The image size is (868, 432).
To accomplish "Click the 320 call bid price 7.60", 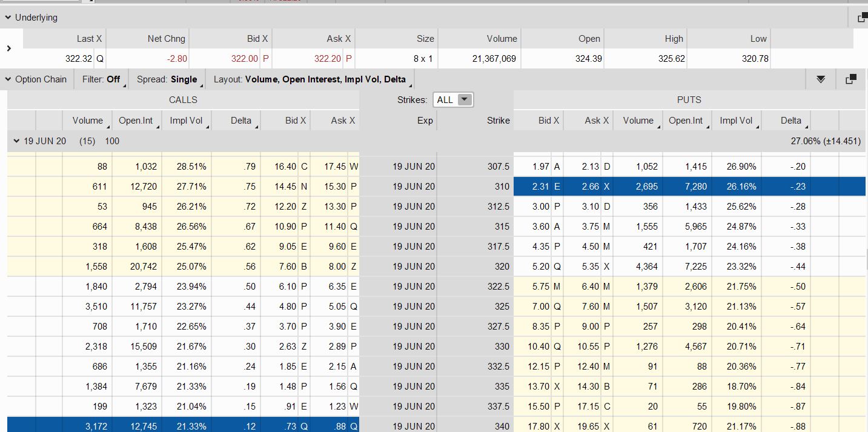I will click(287, 267).
